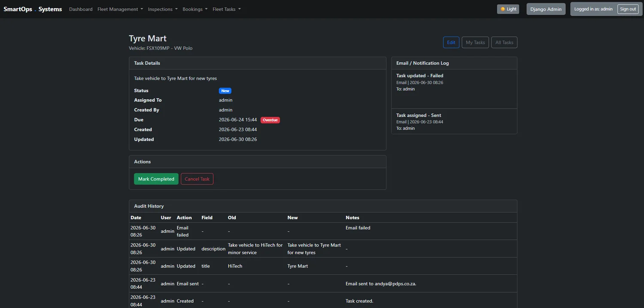Click note Email sent to andya@pdps.co.za

click(381, 284)
